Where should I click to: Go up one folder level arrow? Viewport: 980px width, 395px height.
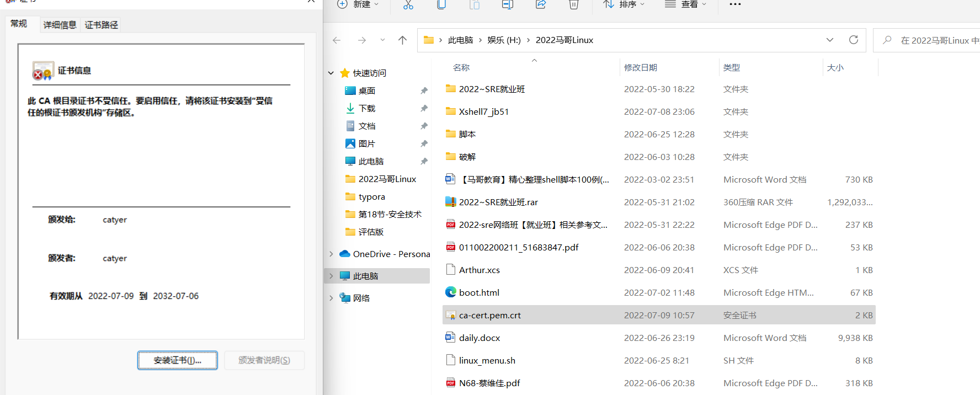(x=402, y=40)
